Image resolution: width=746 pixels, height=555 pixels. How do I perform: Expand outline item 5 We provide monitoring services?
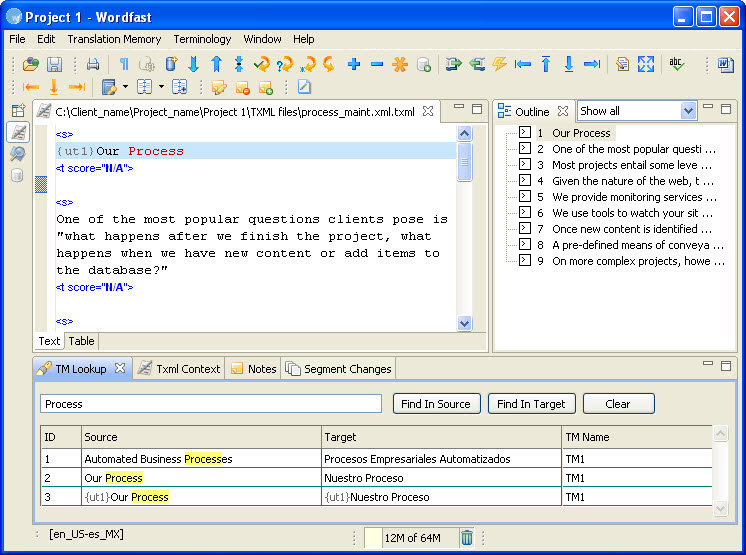coord(525,196)
